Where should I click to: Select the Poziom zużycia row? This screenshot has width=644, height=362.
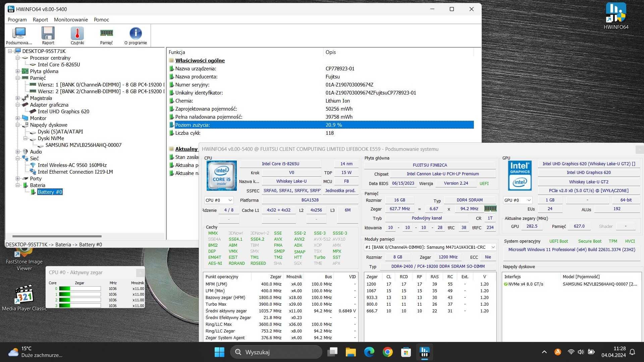point(321,125)
